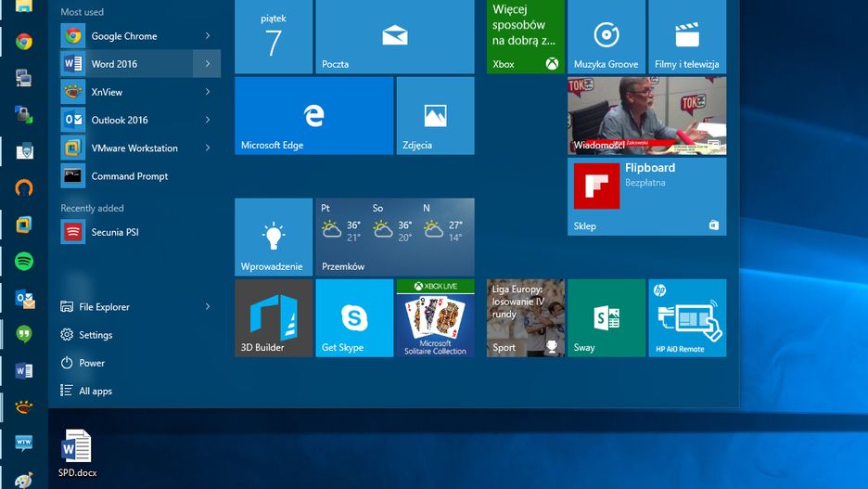Open the 3D Builder tile
The image size is (868, 489).
(x=274, y=318)
